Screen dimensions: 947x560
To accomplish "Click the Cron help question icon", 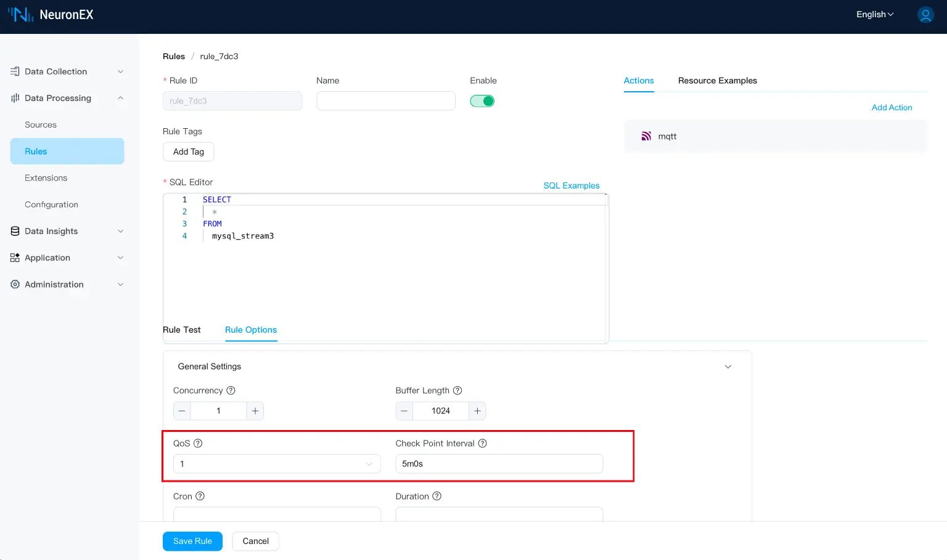I will click(200, 497).
